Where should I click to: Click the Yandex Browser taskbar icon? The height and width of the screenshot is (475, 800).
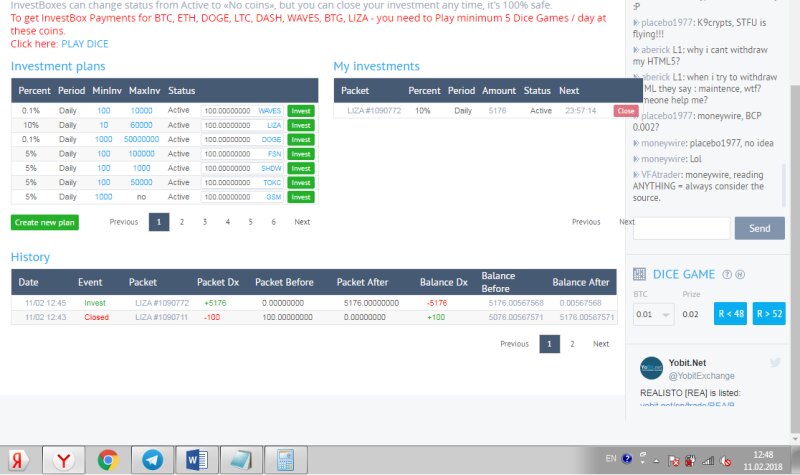63,460
